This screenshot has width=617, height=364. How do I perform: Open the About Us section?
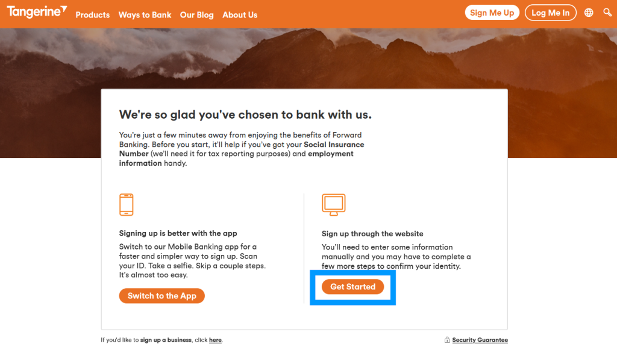click(x=240, y=15)
